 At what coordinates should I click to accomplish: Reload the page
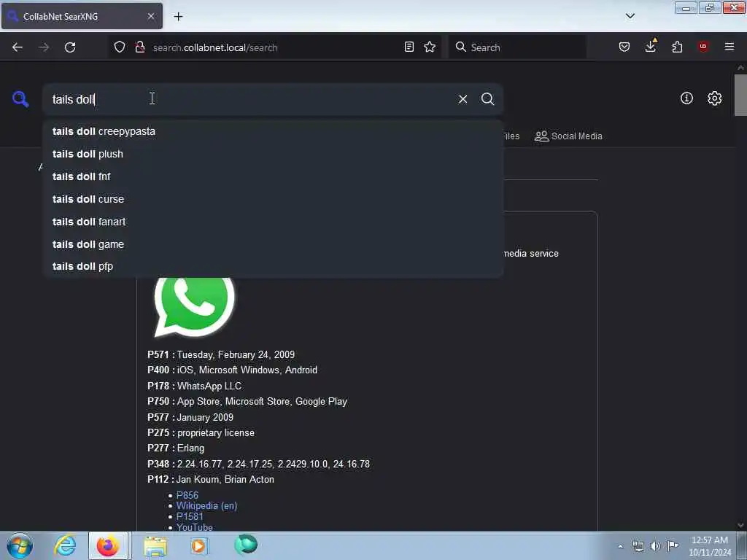tap(70, 47)
